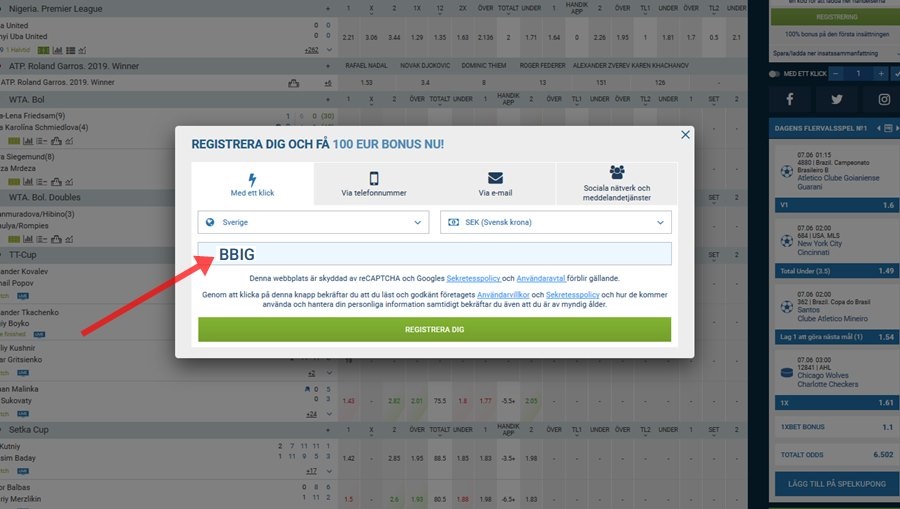Image resolution: width=900 pixels, height=509 pixels.
Task: Click hockey puck icon for Chicago Wolves
Action: (x=786, y=373)
